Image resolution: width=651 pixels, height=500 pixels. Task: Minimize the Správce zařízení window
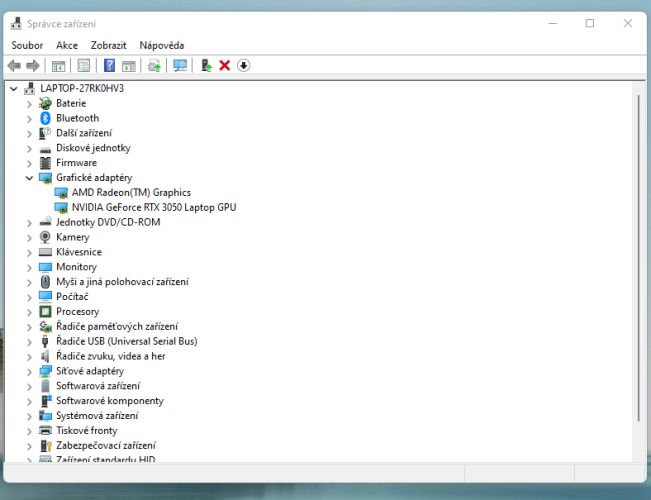pyautogui.click(x=553, y=24)
